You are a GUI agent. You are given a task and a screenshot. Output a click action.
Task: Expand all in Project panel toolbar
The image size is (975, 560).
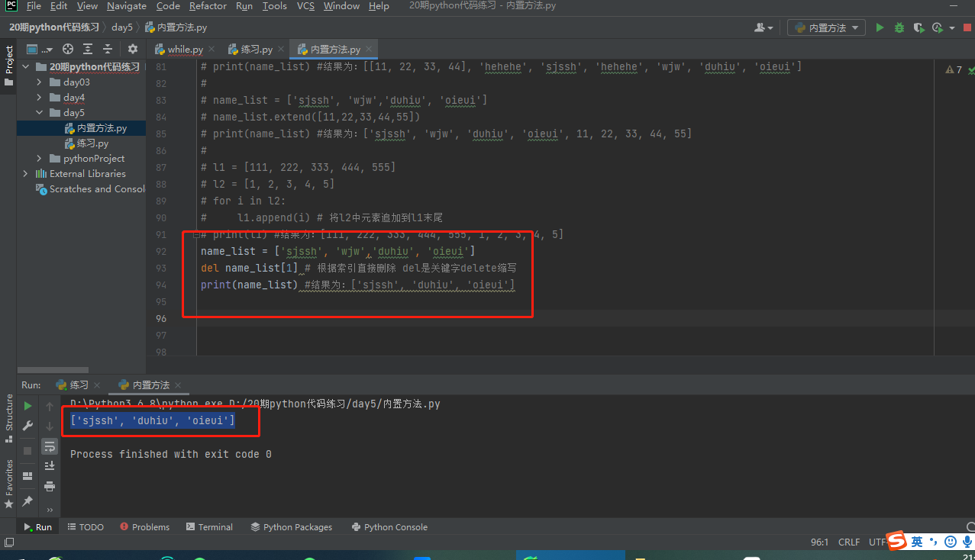(x=88, y=49)
